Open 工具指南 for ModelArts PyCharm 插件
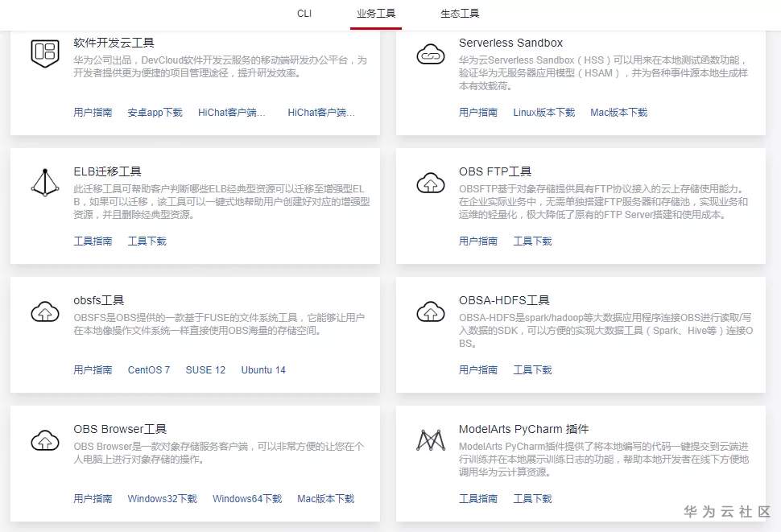 [478, 499]
